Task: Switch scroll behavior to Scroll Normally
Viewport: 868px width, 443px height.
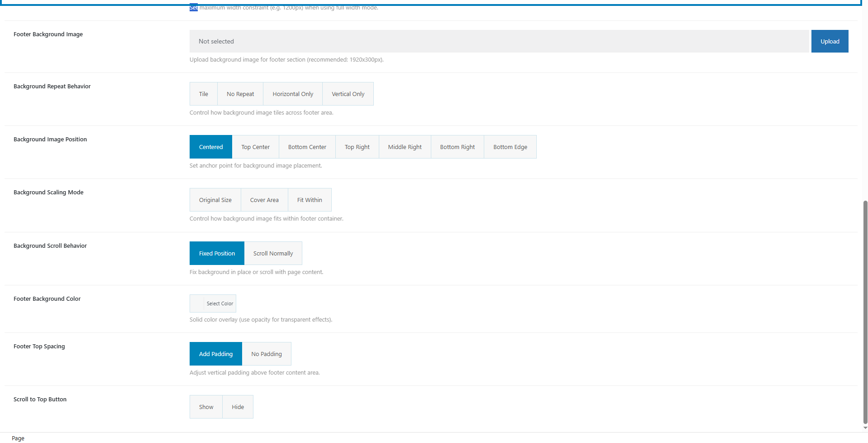Action: click(273, 253)
